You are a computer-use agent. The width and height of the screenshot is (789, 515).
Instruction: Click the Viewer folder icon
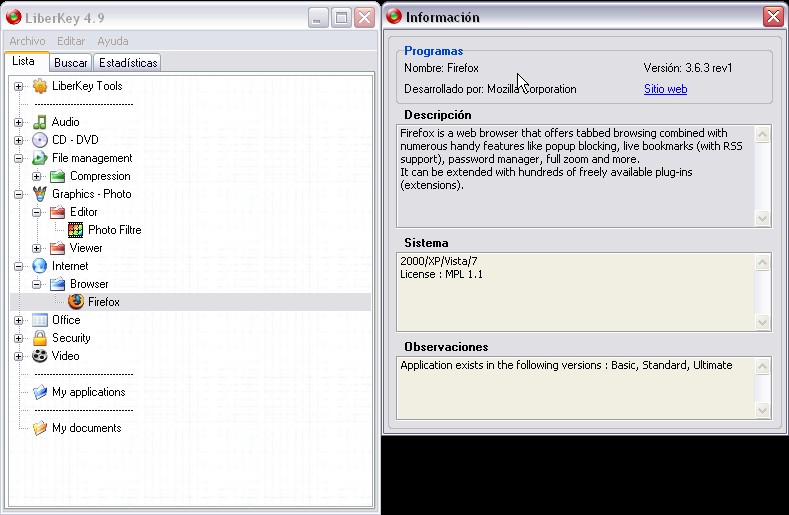click(x=57, y=248)
